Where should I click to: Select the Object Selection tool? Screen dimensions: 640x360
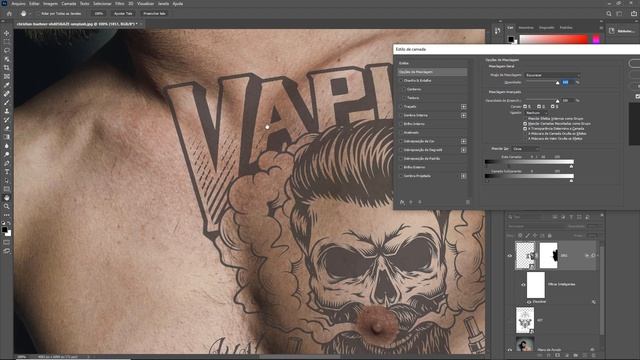7,59
